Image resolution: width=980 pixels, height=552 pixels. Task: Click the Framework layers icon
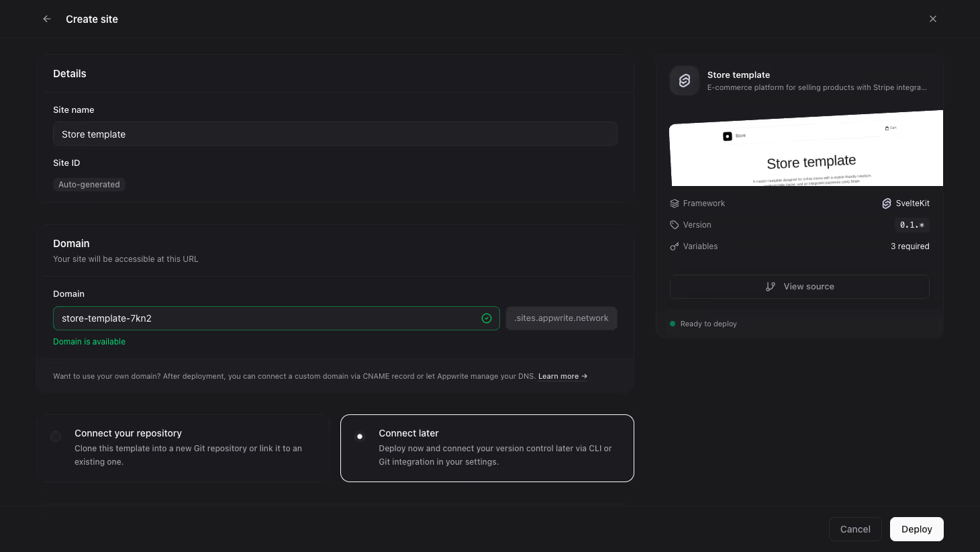pos(675,203)
